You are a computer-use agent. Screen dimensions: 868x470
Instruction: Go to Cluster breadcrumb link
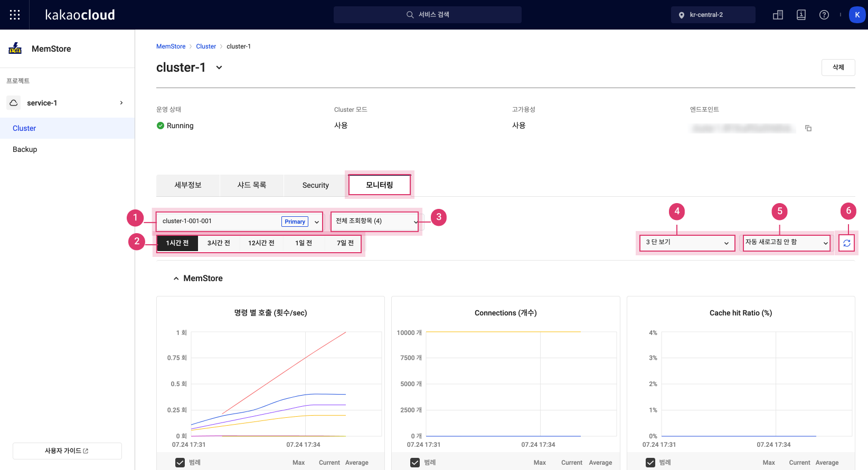206,46
